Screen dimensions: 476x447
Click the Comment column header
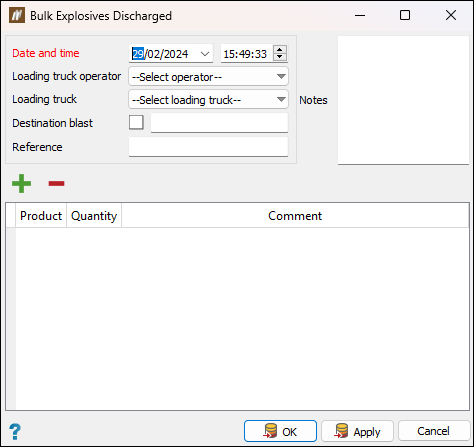tap(295, 216)
